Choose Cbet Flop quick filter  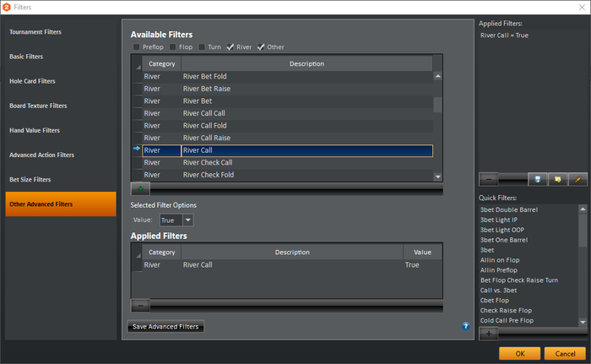click(495, 301)
